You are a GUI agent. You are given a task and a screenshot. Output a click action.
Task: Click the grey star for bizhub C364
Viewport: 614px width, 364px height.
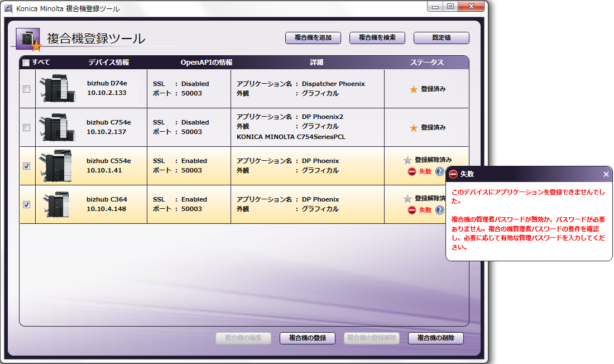coord(407,199)
